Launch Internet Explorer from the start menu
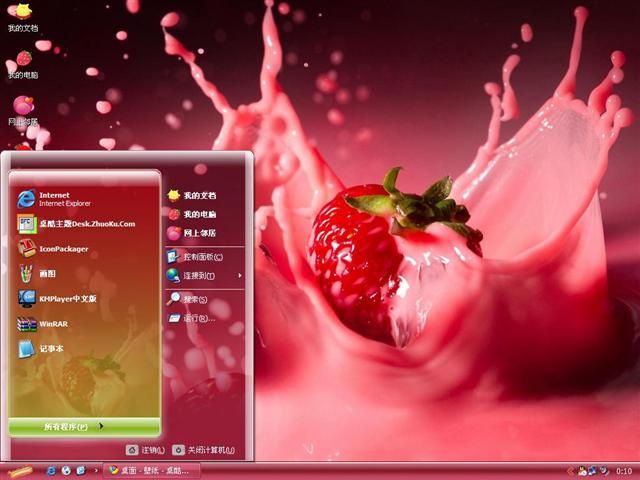 point(84,199)
